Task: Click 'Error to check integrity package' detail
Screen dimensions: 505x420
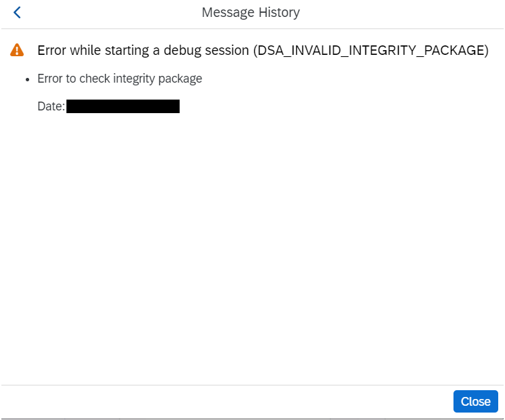Action: (x=119, y=79)
